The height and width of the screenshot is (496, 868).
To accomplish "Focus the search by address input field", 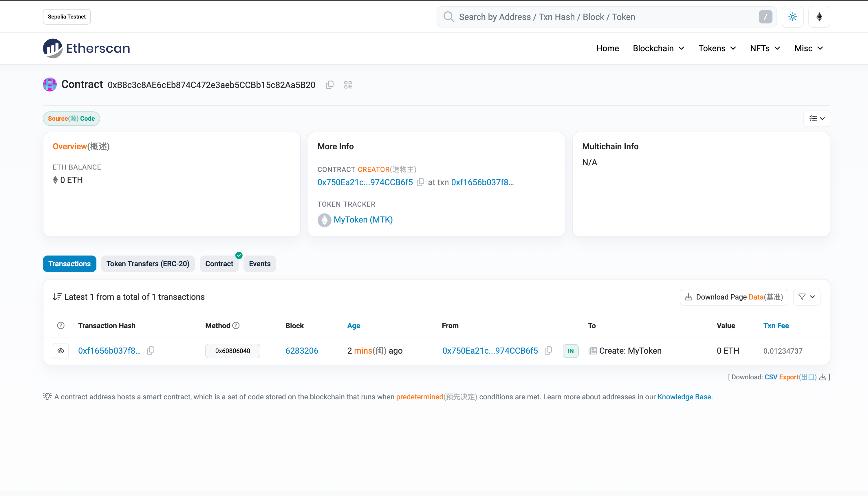I will (x=606, y=17).
